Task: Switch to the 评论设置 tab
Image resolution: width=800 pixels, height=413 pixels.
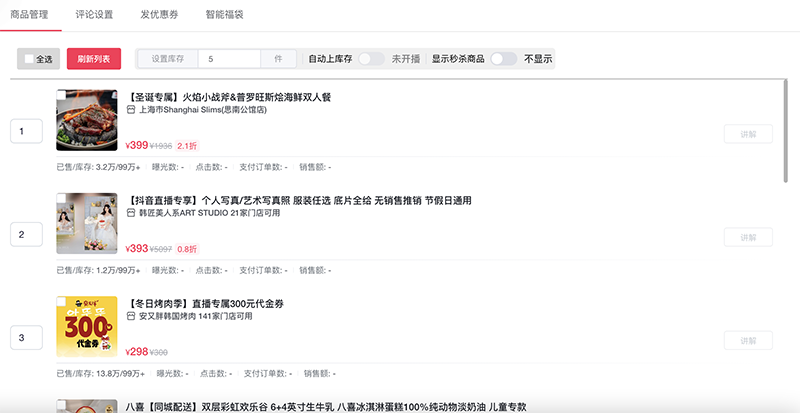Action: pyautogui.click(x=94, y=16)
